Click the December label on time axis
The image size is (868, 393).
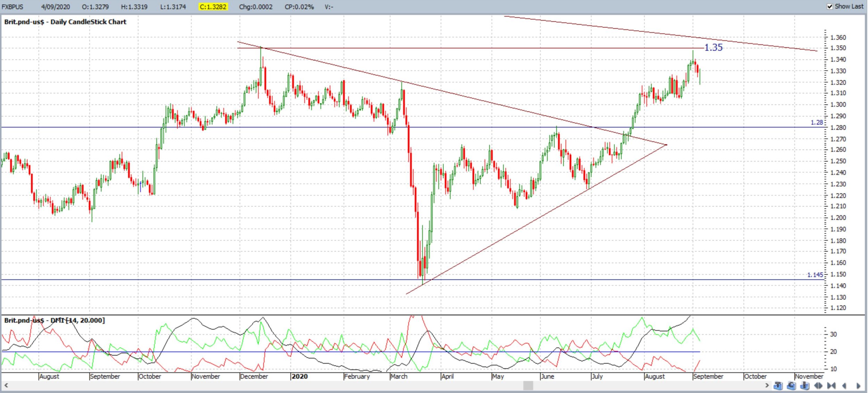(254, 376)
